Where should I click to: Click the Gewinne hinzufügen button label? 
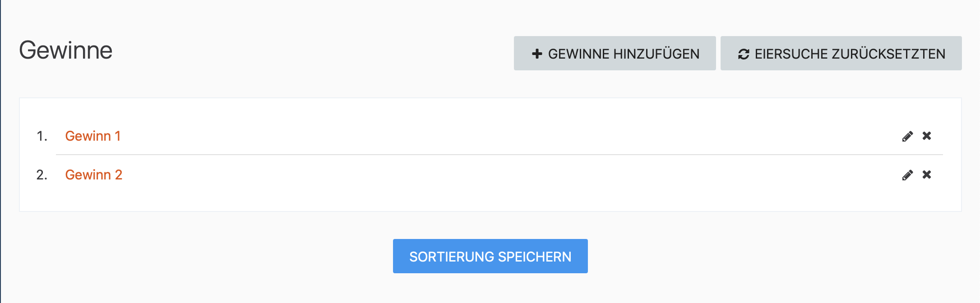624,54
